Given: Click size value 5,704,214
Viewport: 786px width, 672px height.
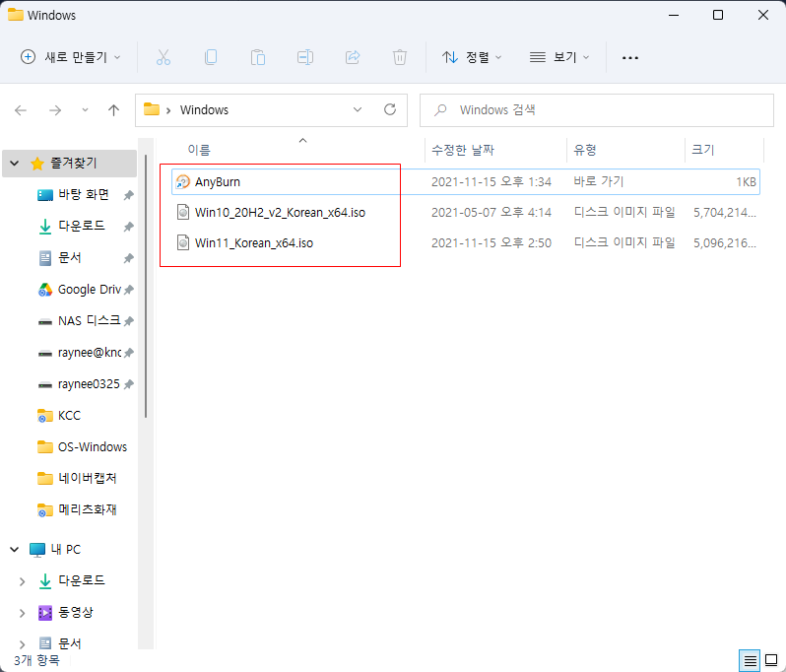Looking at the screenshot, I should (724, 213).
